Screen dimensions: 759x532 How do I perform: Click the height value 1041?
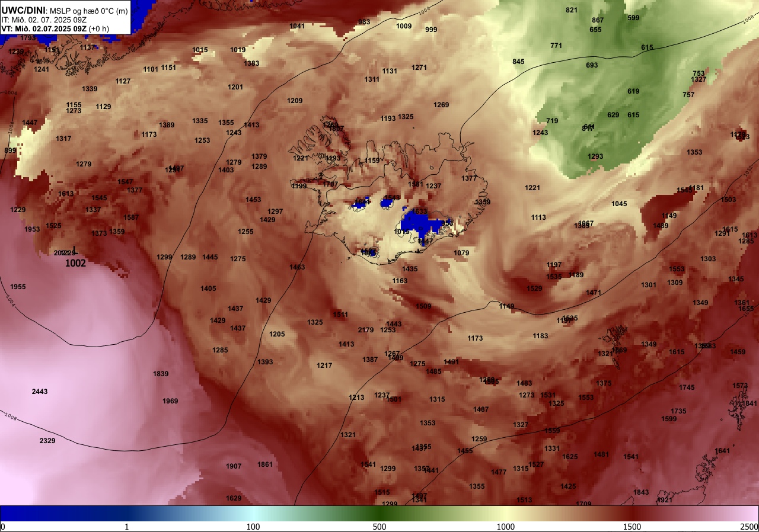(297, 26)
